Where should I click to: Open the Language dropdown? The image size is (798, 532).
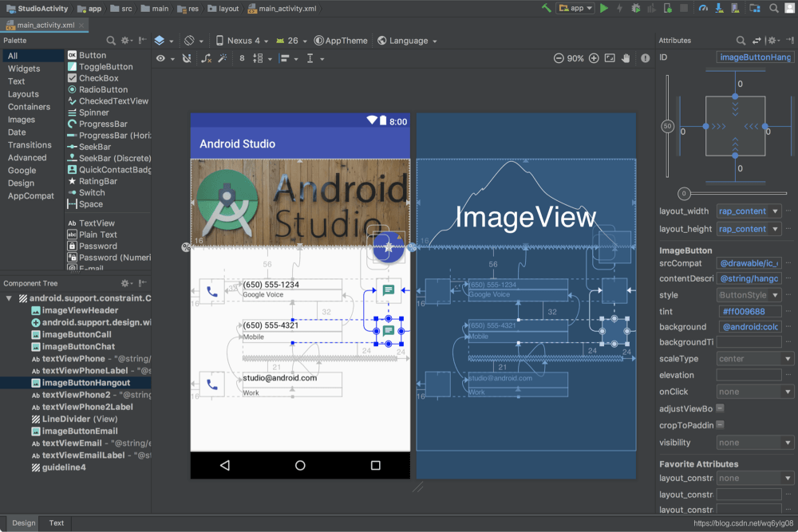407,41
